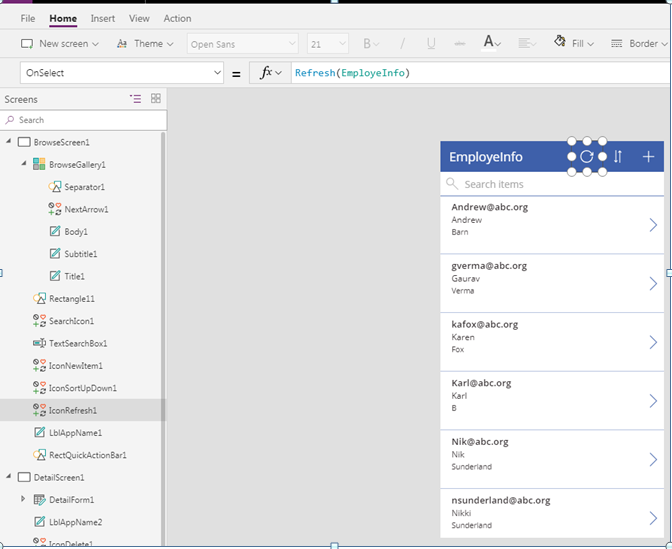Open the OnSelect property dropdown
The height and width of the screenshot is (549, 672).
coord(122,73)
